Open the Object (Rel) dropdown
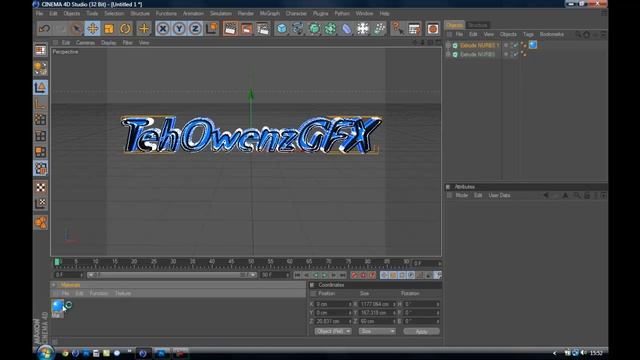Viewport: 640px width, 360px height. [333, 331]
